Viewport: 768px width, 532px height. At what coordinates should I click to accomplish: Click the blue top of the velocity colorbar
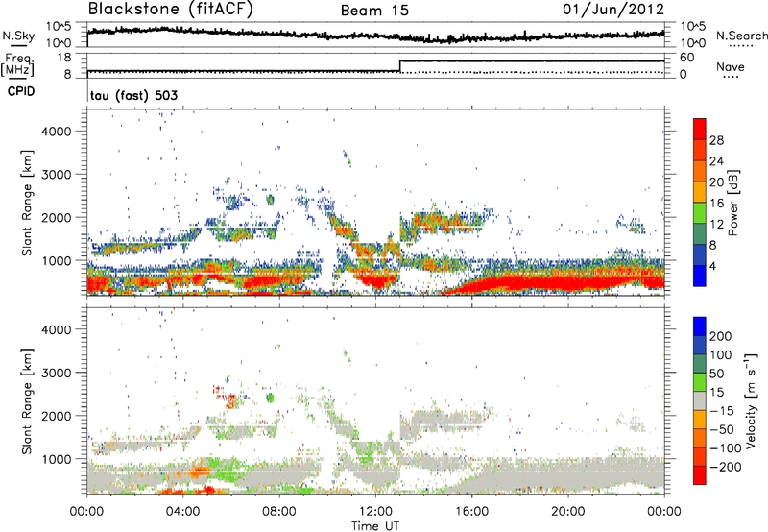click(x=700, y=326)
